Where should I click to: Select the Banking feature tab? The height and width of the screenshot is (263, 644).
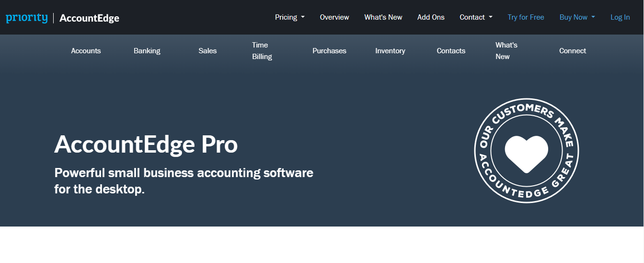pyautogui.click(x=147, y=51)
